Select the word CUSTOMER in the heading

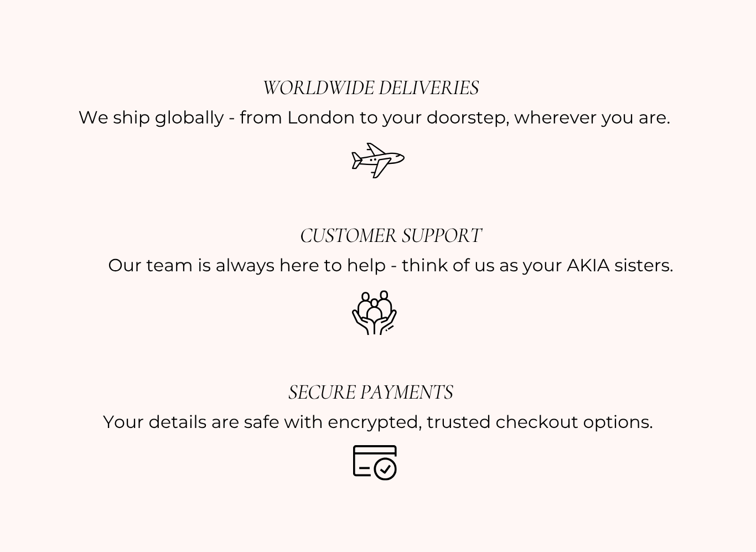click(348, 236)
